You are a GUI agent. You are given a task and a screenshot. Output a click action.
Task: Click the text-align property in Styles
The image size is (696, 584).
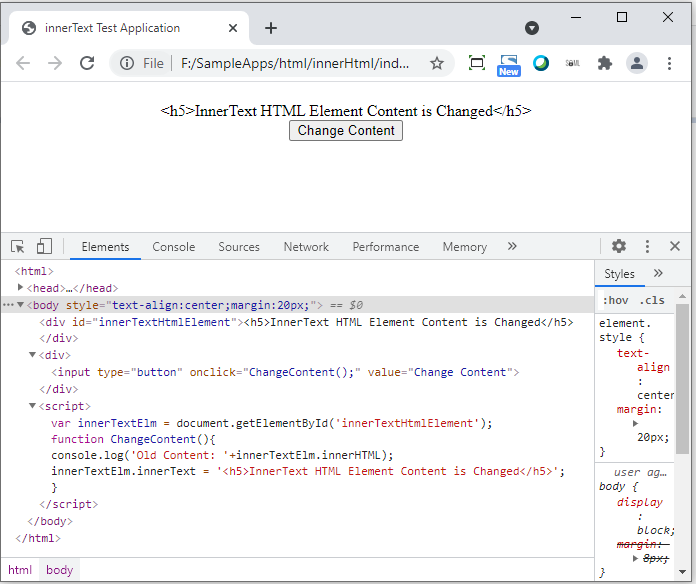pyautogui.click(x=643, y=360)
